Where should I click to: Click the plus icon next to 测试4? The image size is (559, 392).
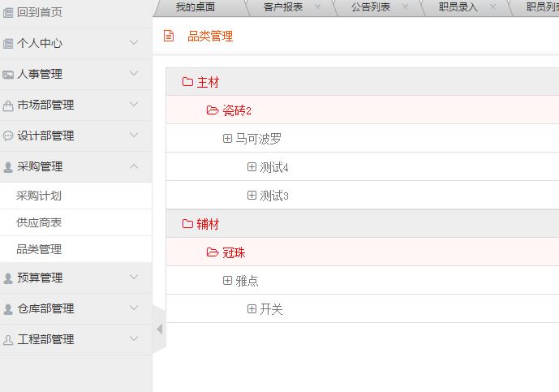click(x=252, y=167)
